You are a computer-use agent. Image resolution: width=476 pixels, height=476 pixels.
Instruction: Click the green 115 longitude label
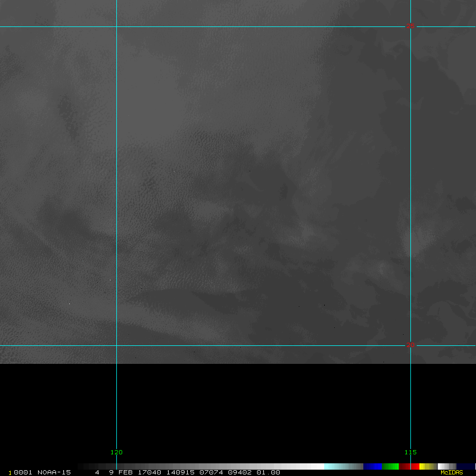(410, 452)
